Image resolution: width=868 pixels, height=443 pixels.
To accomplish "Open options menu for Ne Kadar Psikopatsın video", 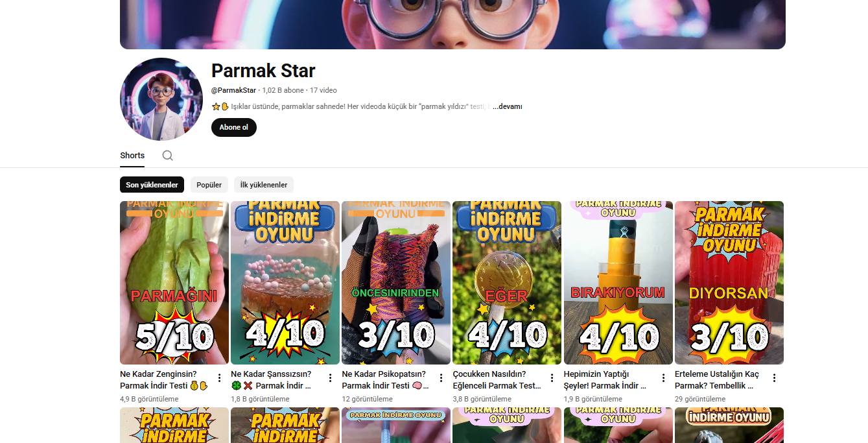I will [x=441, y=378].
